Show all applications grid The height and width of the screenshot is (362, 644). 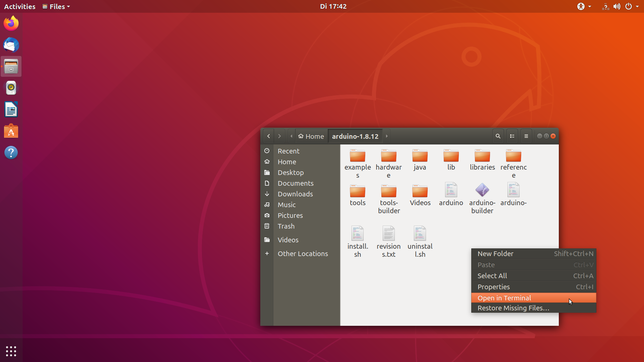[11, 351]
